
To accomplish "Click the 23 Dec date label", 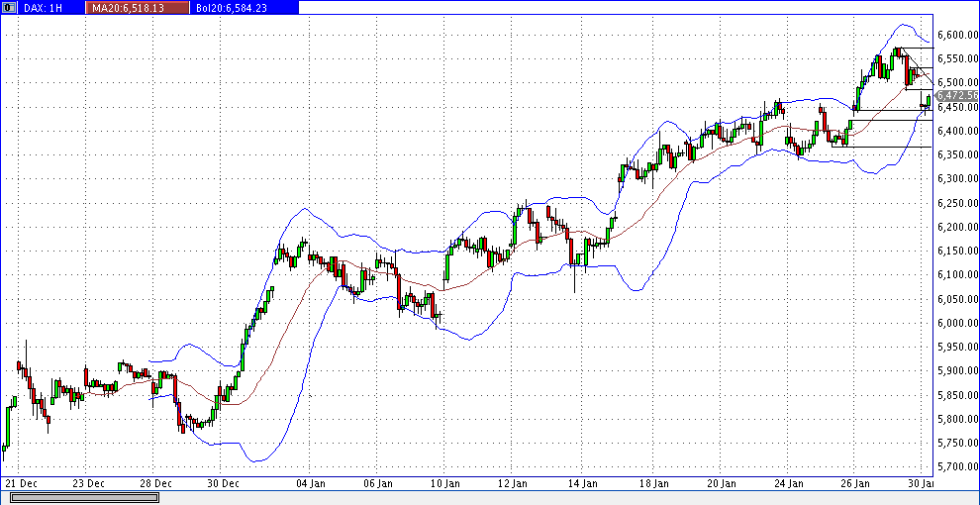I will 87,484.
